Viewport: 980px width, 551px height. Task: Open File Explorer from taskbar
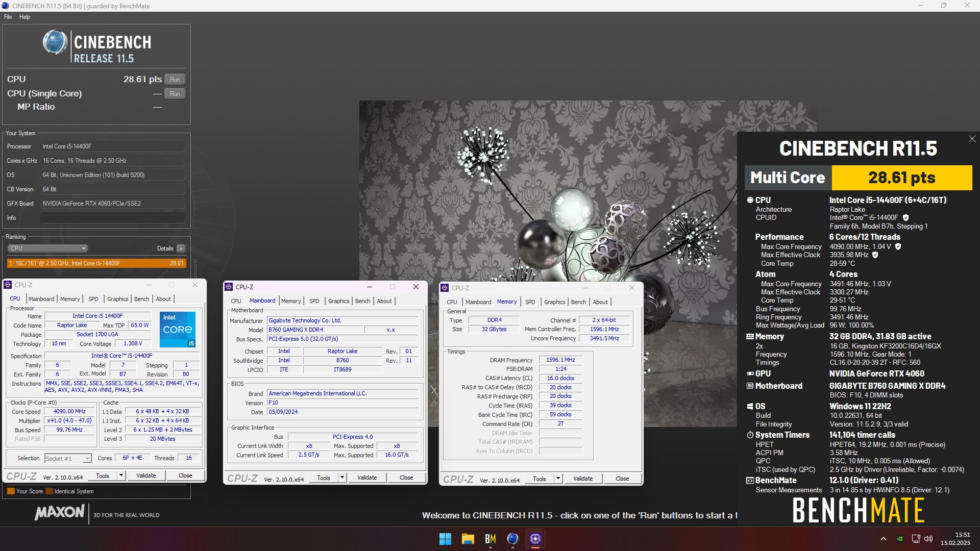(468, 539)
